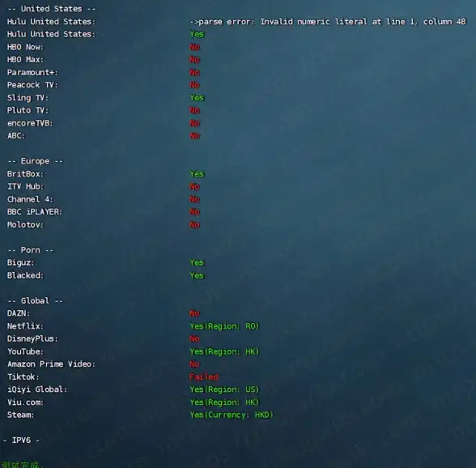
Task: Click the Yes result for Hulu United States
Action: (197, 34)
